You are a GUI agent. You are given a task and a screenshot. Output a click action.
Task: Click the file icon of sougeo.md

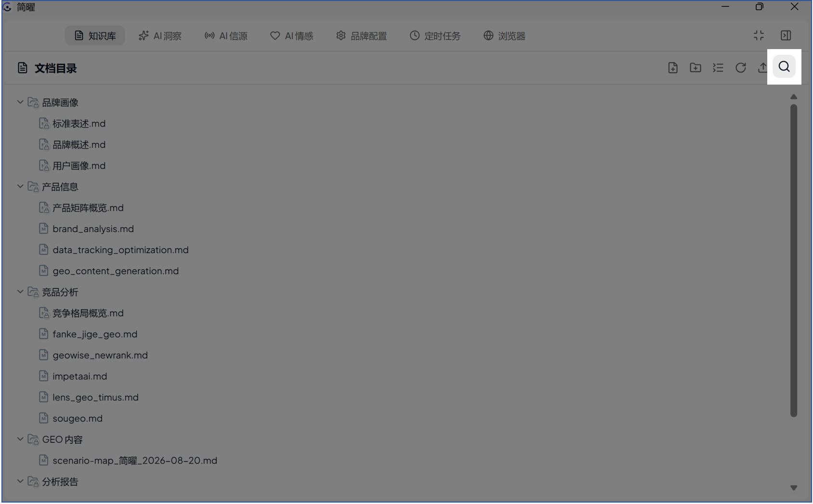44,418
